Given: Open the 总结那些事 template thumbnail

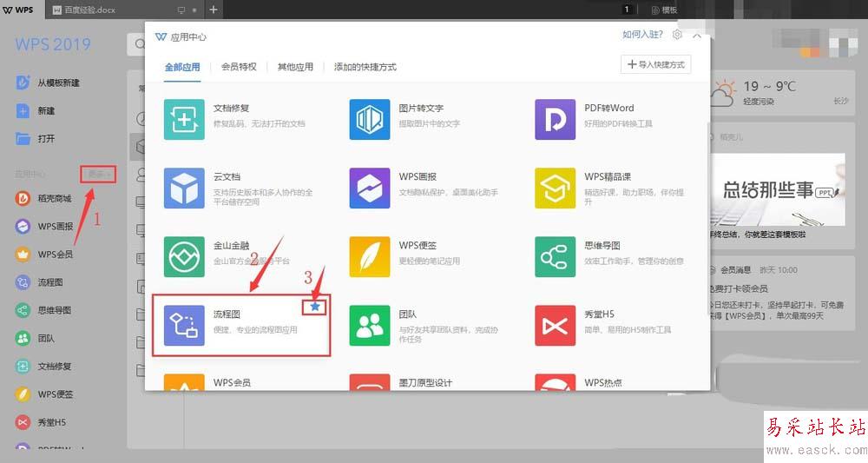Looking at the screenshot, I should pos(777,189).
